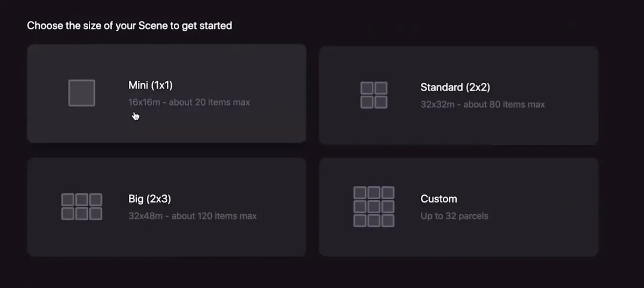Click the 'Custom' card title

439,198
